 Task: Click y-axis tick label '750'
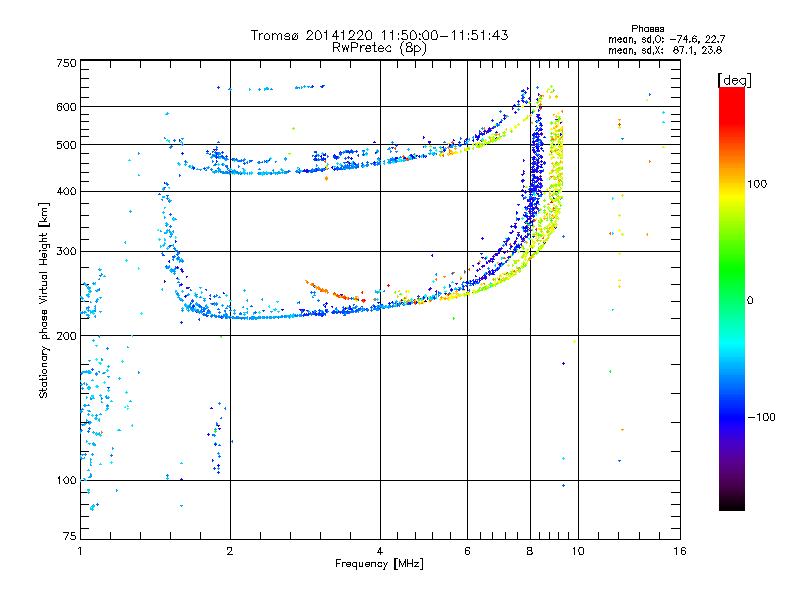pos(66,63)
